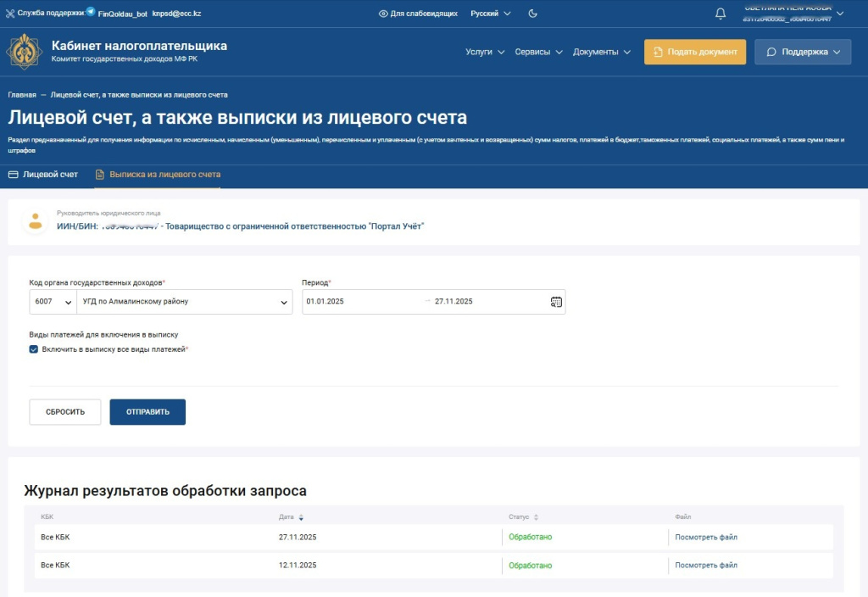The width and height of the screenshot is (868, 597).
Task: Click the taxpayer avatar icon
Action: coord(36,221)
